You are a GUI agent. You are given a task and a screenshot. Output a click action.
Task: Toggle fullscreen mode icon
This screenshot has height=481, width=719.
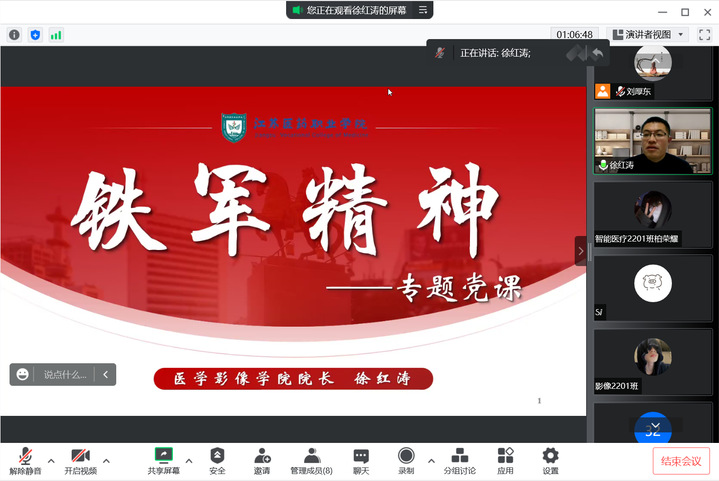[x=704, y=34]
